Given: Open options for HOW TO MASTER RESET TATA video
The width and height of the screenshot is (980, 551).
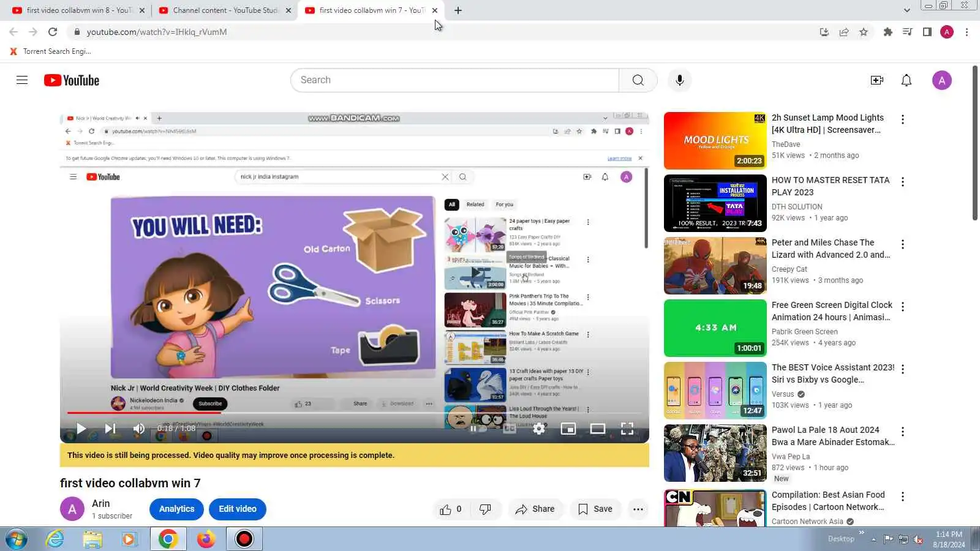Looking at the screenshot, I should pyautogui.click(x=903, y=182).
